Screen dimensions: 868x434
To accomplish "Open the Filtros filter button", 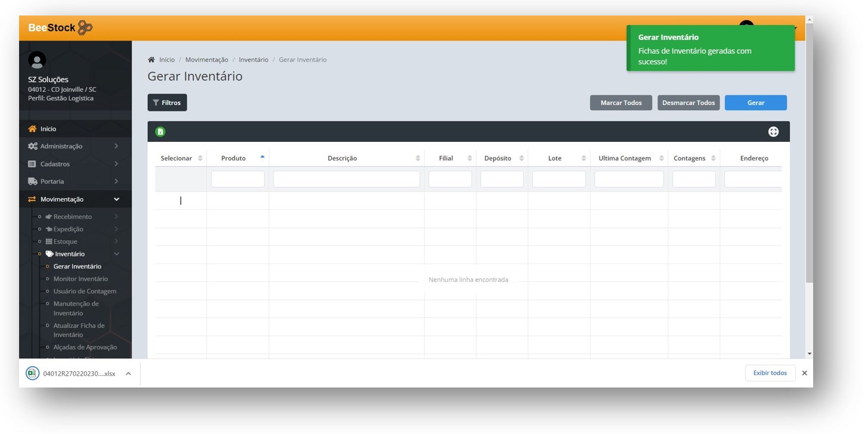I will (x=167, y=103).
